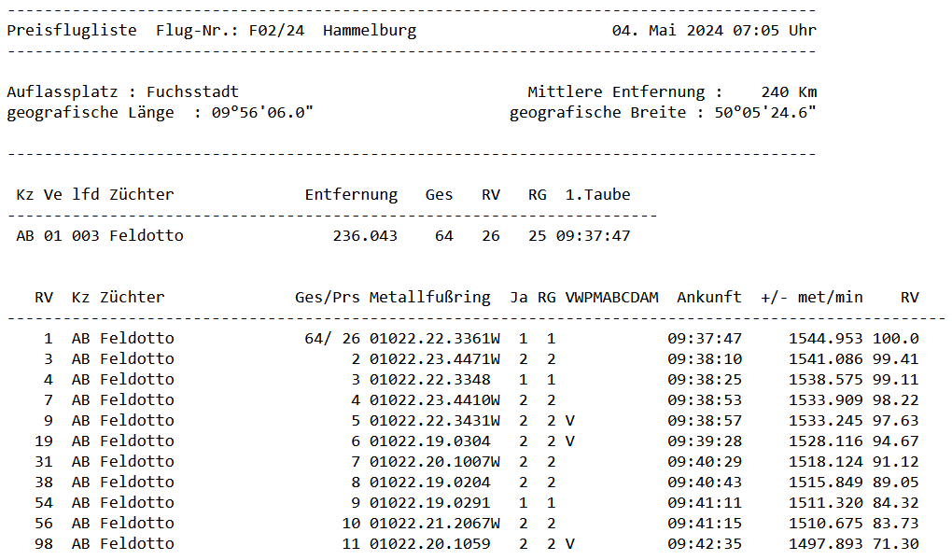Click geografische Länge value 09°56'06.0"
Screen dimensions: 952x560
(262, 112)
